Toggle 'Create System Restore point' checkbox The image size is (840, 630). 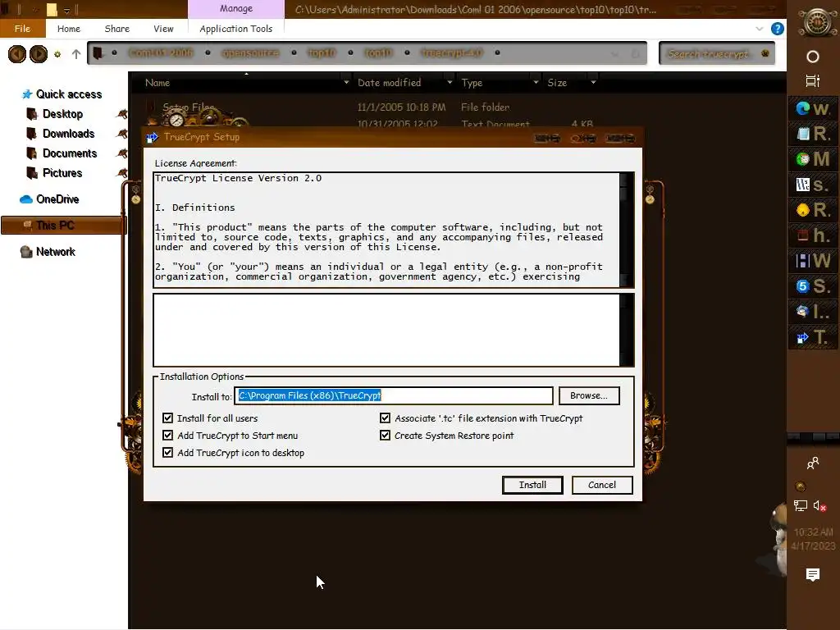tap(385, 435)
